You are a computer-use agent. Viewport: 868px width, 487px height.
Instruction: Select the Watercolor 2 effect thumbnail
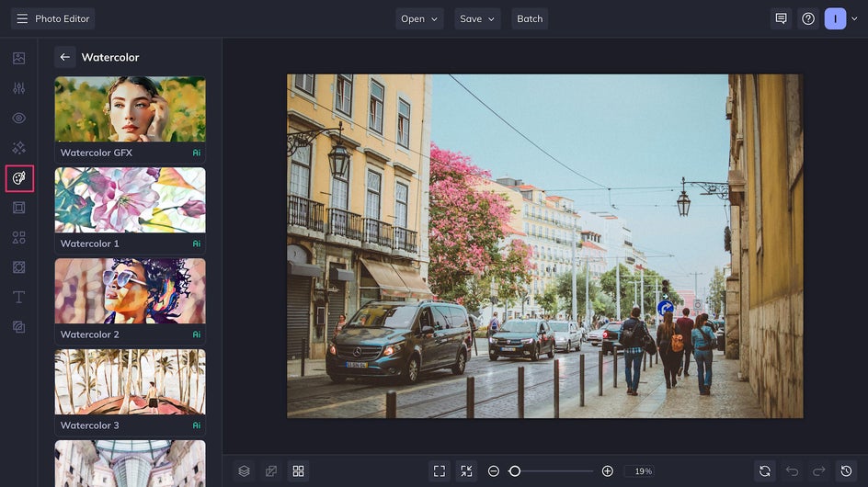[x=130, y=291]
